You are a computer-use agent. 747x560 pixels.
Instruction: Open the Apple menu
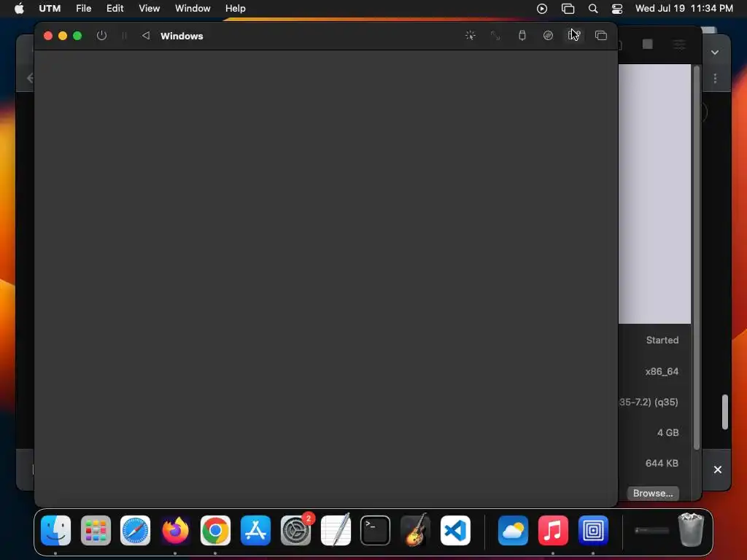(19, 9)
